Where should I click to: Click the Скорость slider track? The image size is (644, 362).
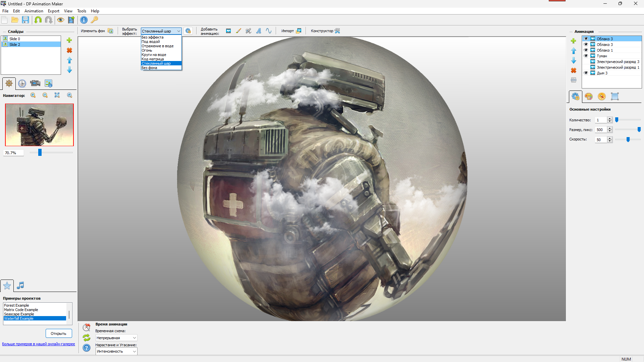pyautogui.click(x=628, y=139)
